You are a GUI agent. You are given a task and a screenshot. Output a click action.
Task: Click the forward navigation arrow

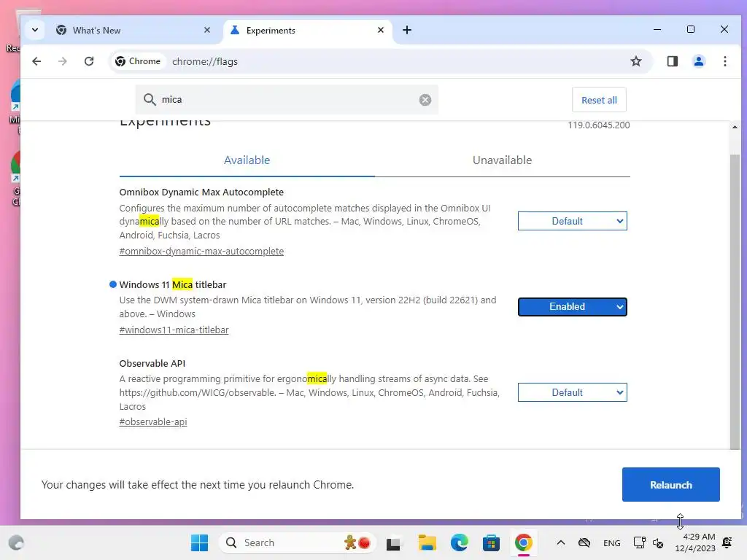63,61
